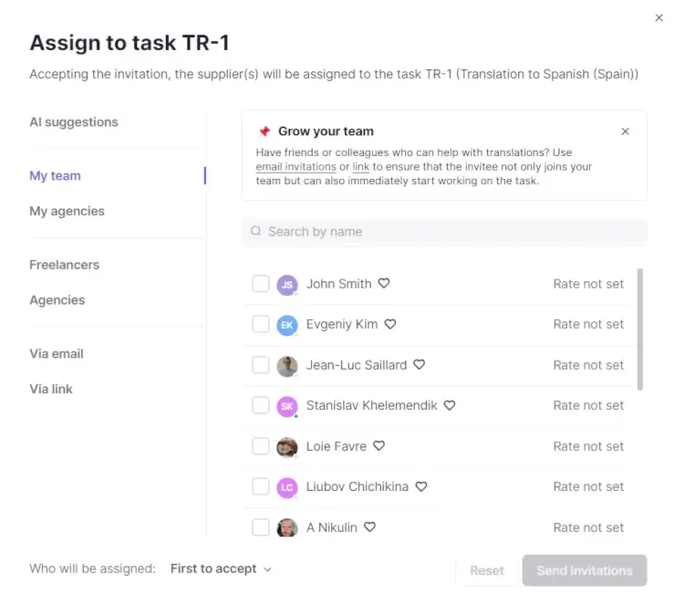The height and width of the screenshot is (616, 674).
Task: Check the box for Evgeniy Kim
Action: pos(261,324)
